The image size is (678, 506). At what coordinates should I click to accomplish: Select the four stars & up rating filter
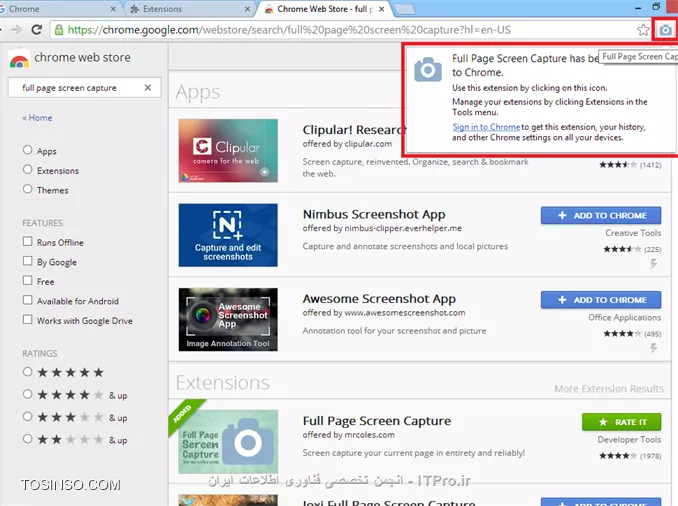[27, 394]
